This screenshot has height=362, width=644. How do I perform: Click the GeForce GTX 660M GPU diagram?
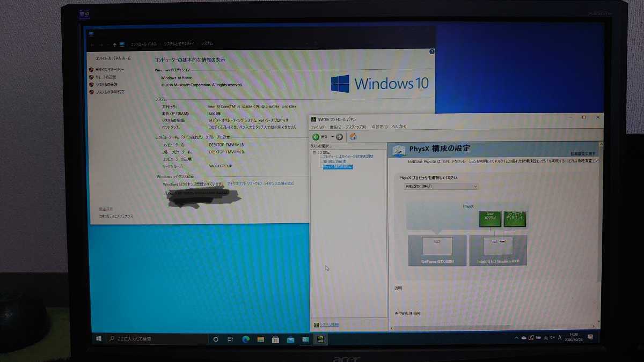click(x=437, y=250)
